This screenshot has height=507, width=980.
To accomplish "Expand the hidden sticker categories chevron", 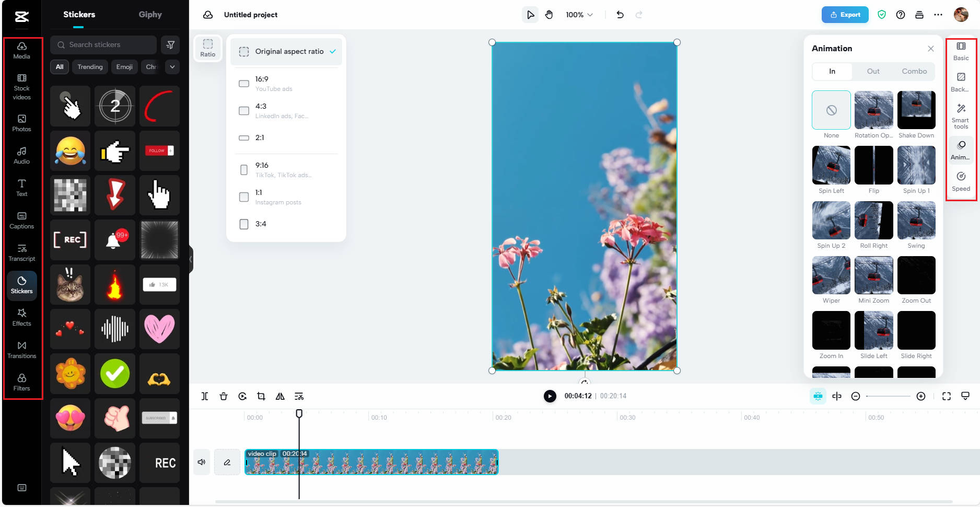I will (x=172, y=67).
